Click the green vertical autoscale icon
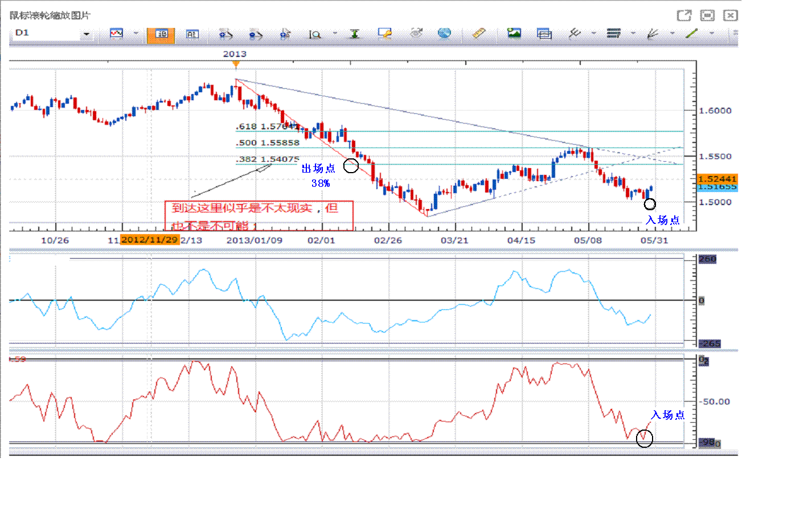This screenshot has width=812, height=515. click(x=355, y=34)
